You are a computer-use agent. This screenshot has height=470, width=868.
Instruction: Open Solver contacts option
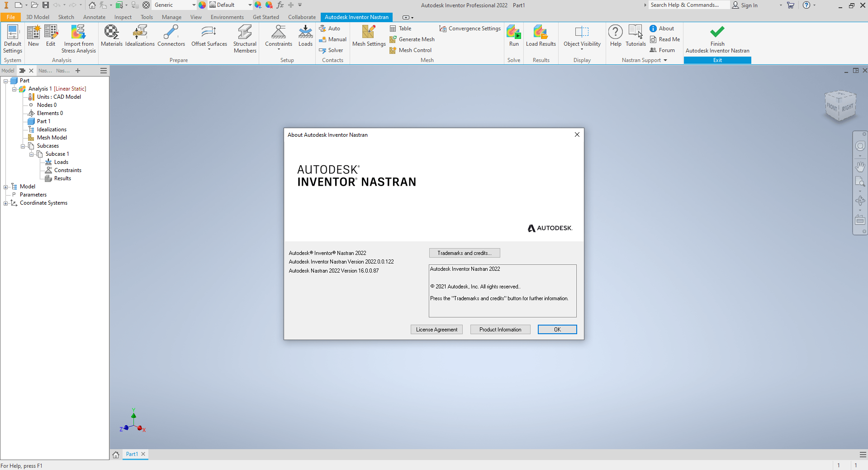coord(331,50)
